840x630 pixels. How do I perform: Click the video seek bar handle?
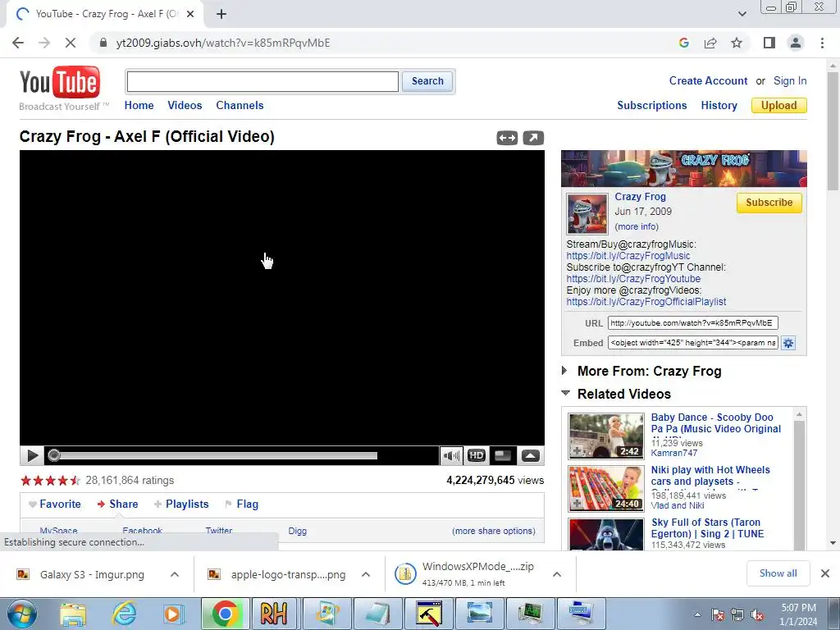pos(53,456)
